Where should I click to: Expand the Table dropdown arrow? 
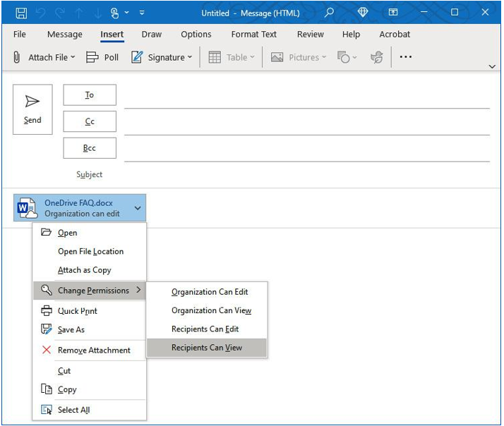[252, 57]
